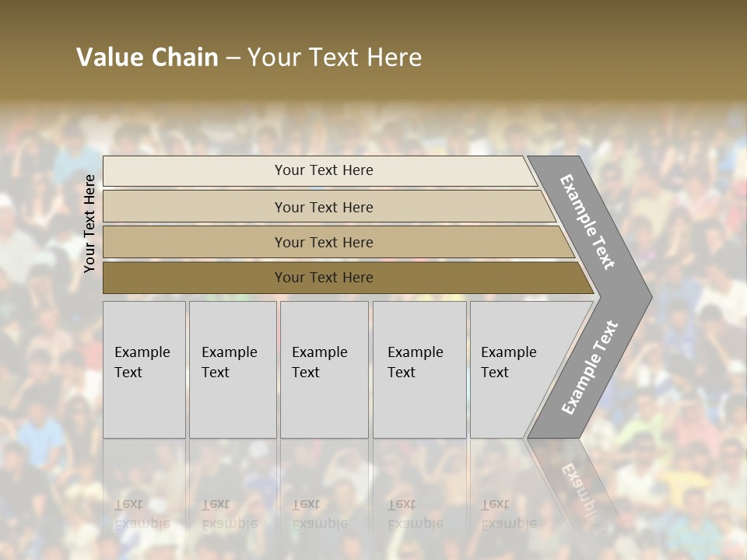Image resolution: width=747 pixels, height=560 pixels.
Task: Select the second 'Example Text' box
Action: click(232, 369)
